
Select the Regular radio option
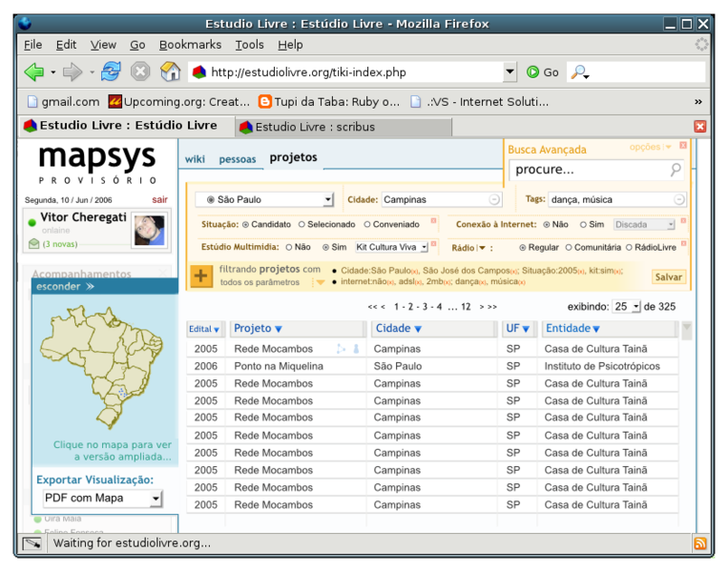[x=523, y=248]
